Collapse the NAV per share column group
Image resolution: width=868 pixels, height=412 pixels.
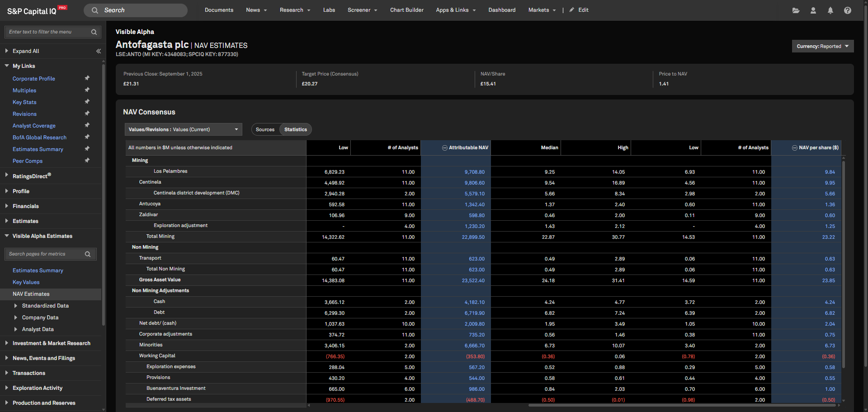[x=794, y=148]
